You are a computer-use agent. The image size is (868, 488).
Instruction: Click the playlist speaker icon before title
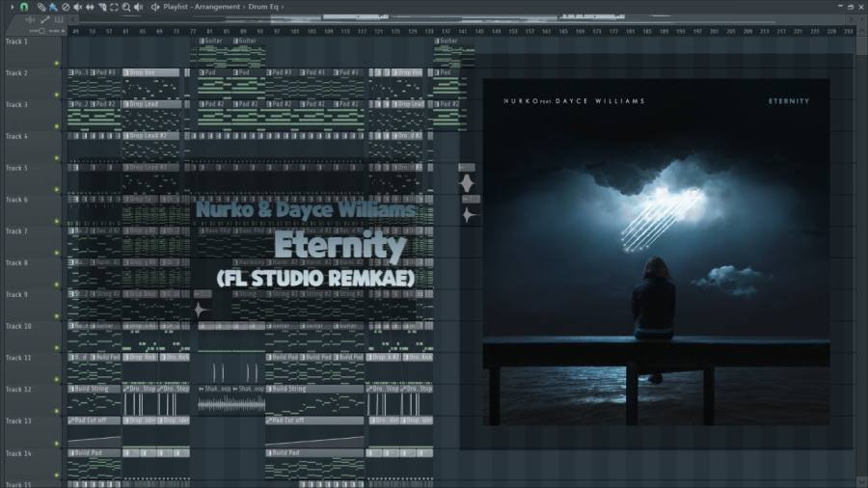point(155,7)
